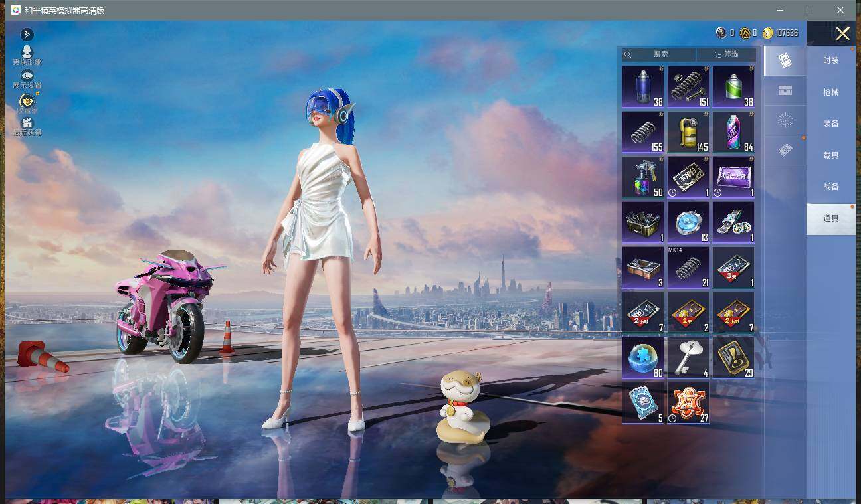The width and height of the screenshot is (861, 504).
Task: Minimize the 和平精英模拟器高清版 window
Action: (x=779, y=10)
